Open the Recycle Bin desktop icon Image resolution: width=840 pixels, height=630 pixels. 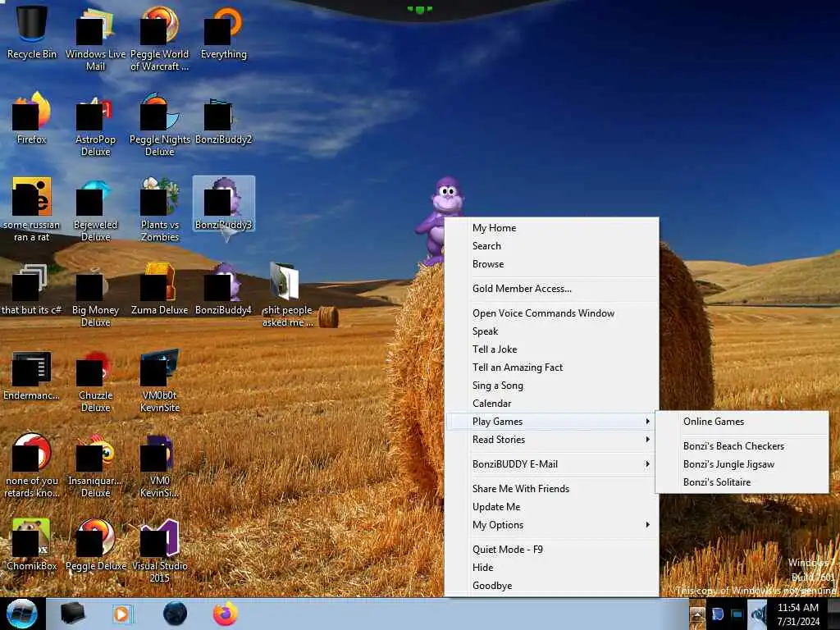[32, 32]
